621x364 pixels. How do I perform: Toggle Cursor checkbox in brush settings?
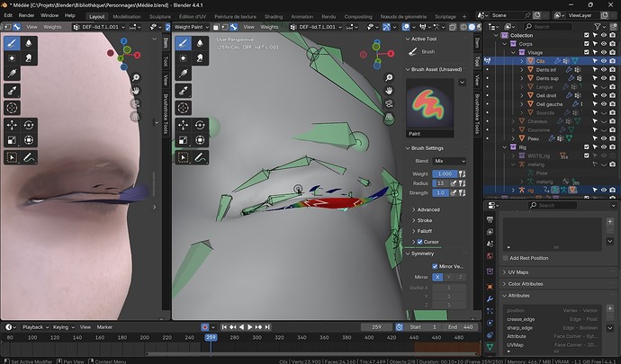tap(419, 242)
